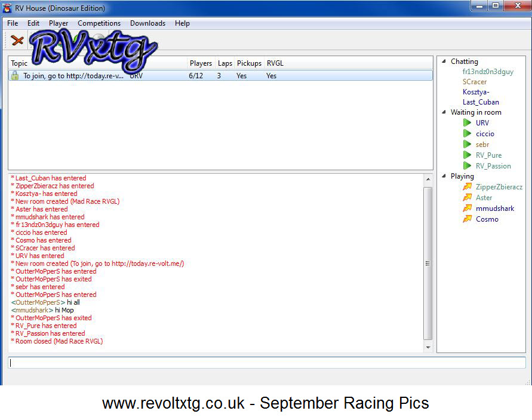The image size is (532, 420).
Task: Click the RV House app icon in title bar
Action: 7,8
